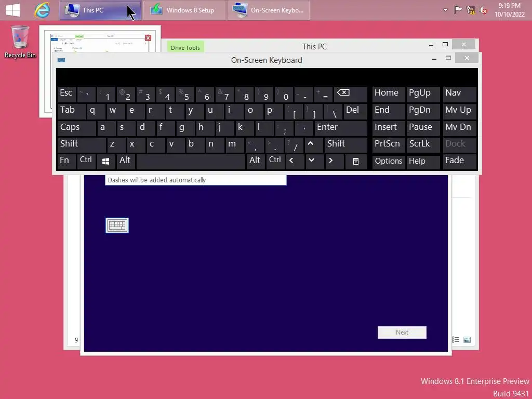Tap the left arrow key
Image resolution: width=532 pixels, height=399 pixels.
(x=295, y=162)
